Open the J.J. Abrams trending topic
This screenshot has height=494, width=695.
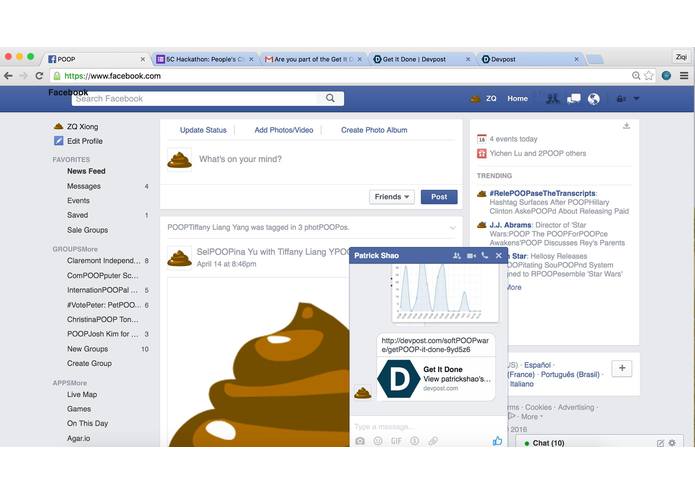[510, 225]
